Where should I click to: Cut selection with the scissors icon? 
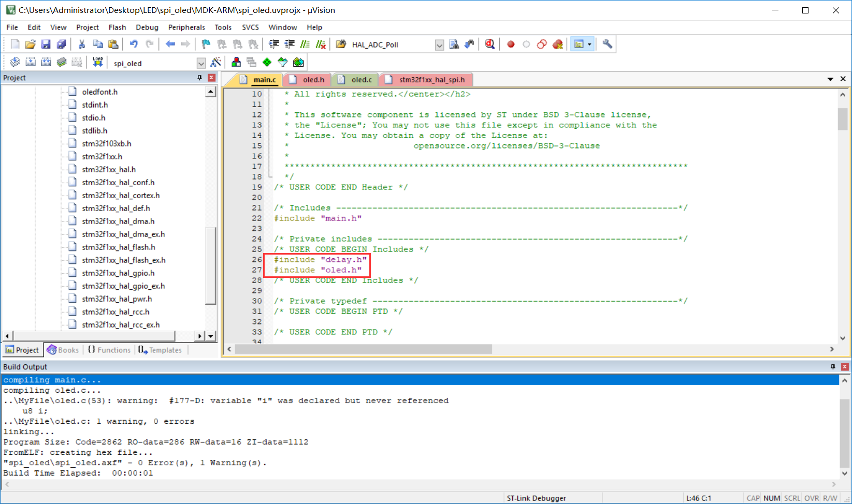pos(82,45)
